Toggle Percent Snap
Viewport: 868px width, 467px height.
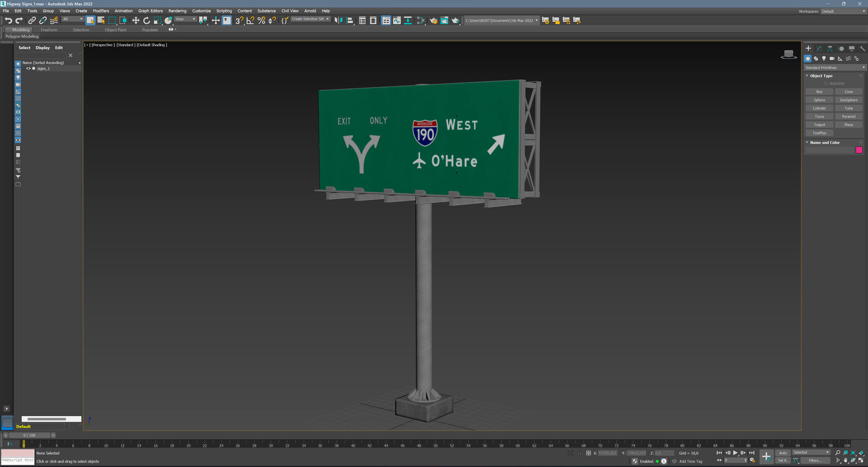coord(261,20)
